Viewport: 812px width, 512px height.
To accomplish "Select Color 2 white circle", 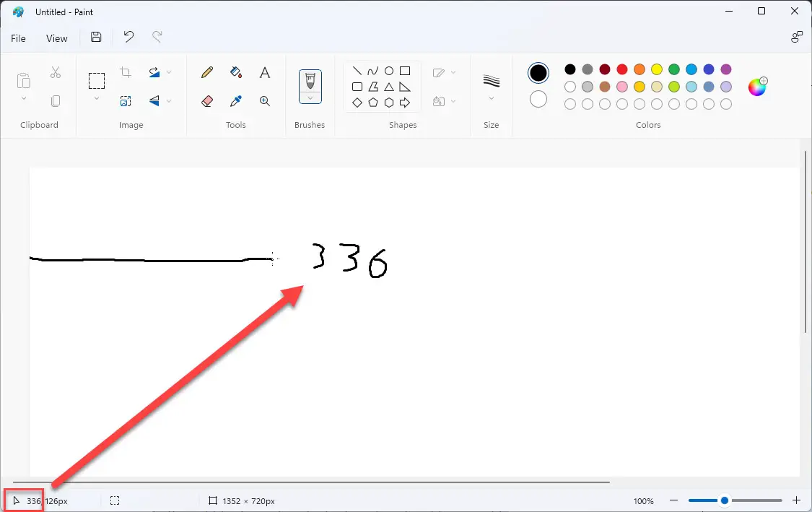I will point(538,99).
